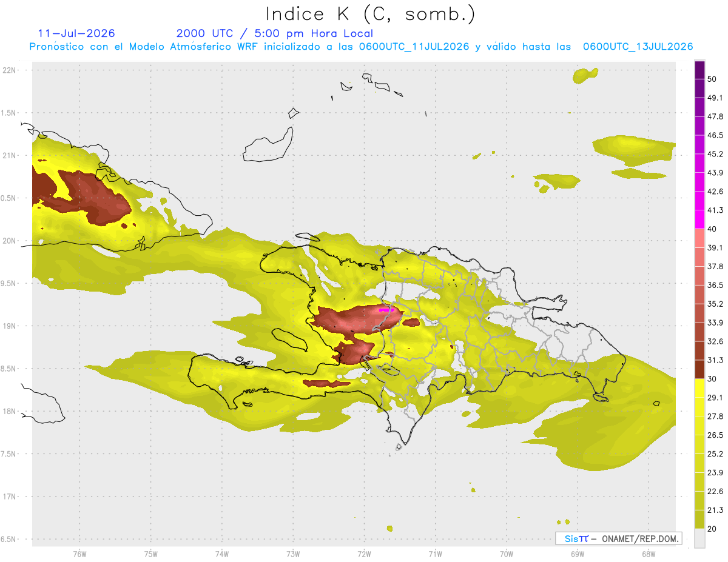Click the color bar label "30"

coord(712,379)
